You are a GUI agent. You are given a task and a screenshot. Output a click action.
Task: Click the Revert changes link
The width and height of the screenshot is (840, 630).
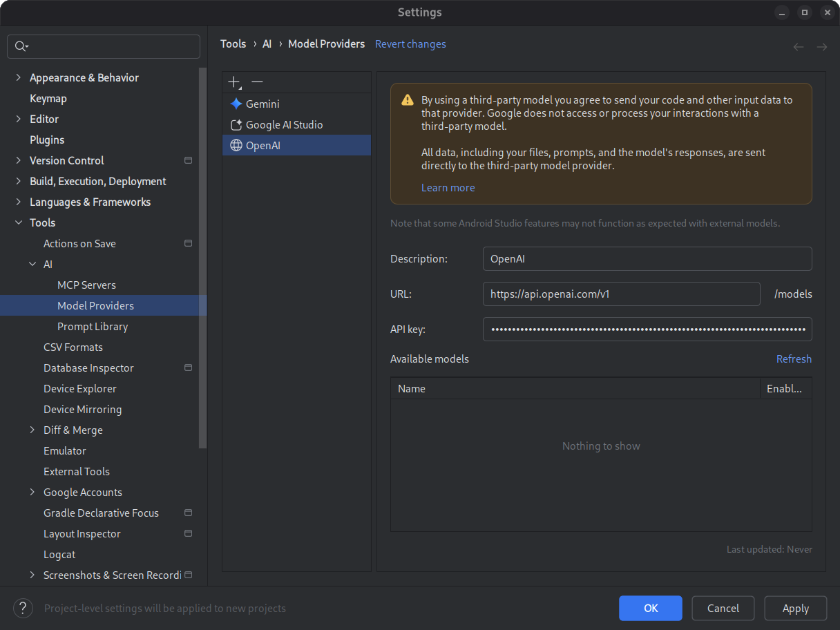(x=410, y=44)
